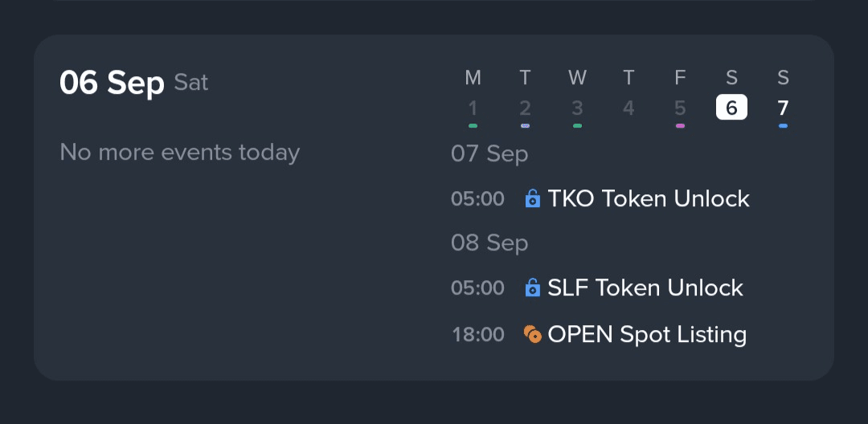
Task: Click the blue event dot under day 7
Action: [783, 126]
